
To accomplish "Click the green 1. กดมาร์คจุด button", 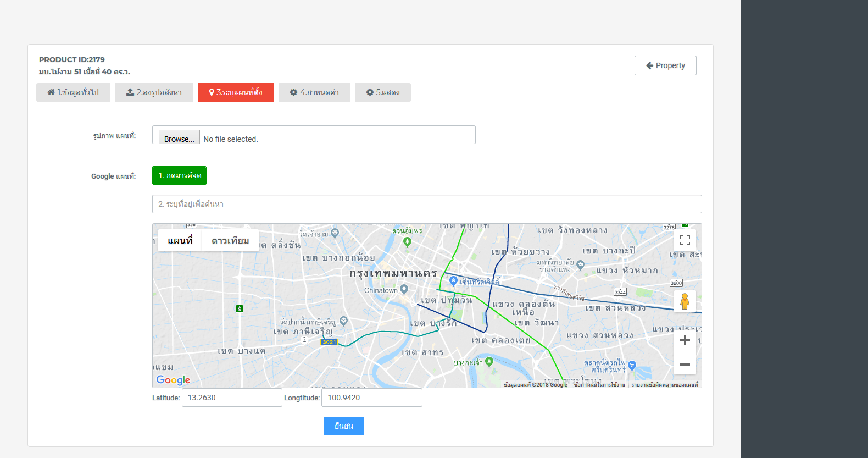I will coord(179,175).
